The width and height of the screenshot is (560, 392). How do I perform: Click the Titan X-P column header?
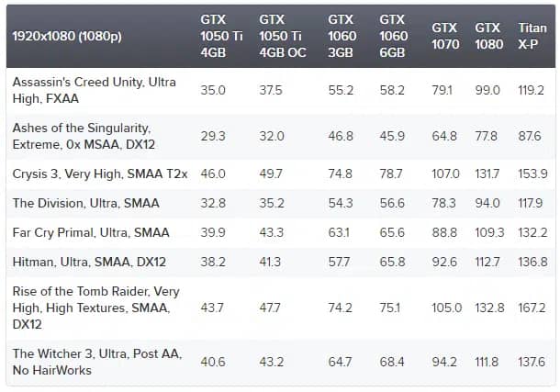532,35
